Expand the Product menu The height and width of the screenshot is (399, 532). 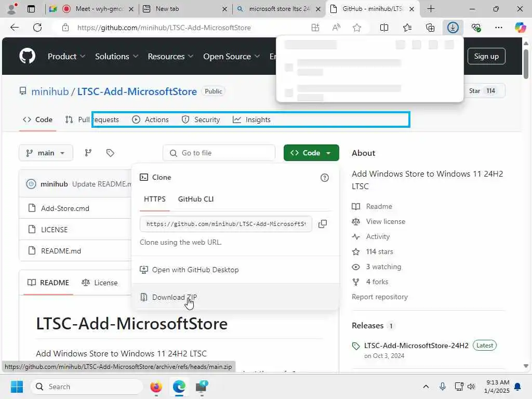click(66, 56)
